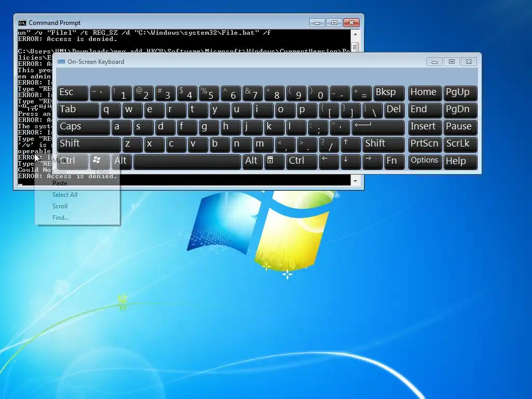Click the Esc key
The image size is (532, 399).
[73, 94]
